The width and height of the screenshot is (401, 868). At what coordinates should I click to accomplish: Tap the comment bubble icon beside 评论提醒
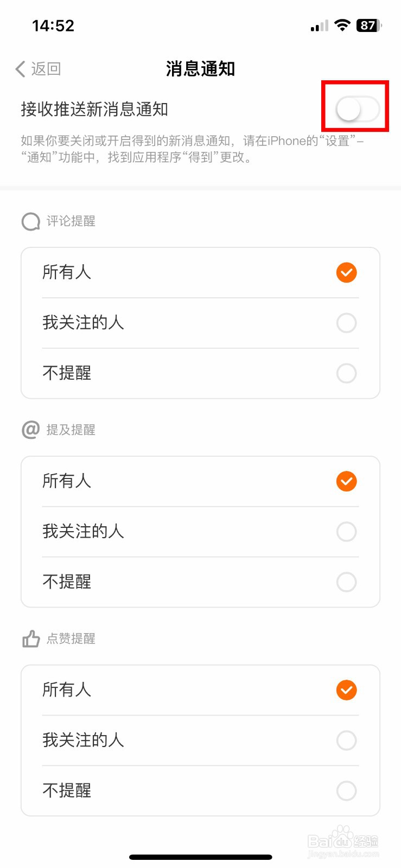(x=30, y=221)
